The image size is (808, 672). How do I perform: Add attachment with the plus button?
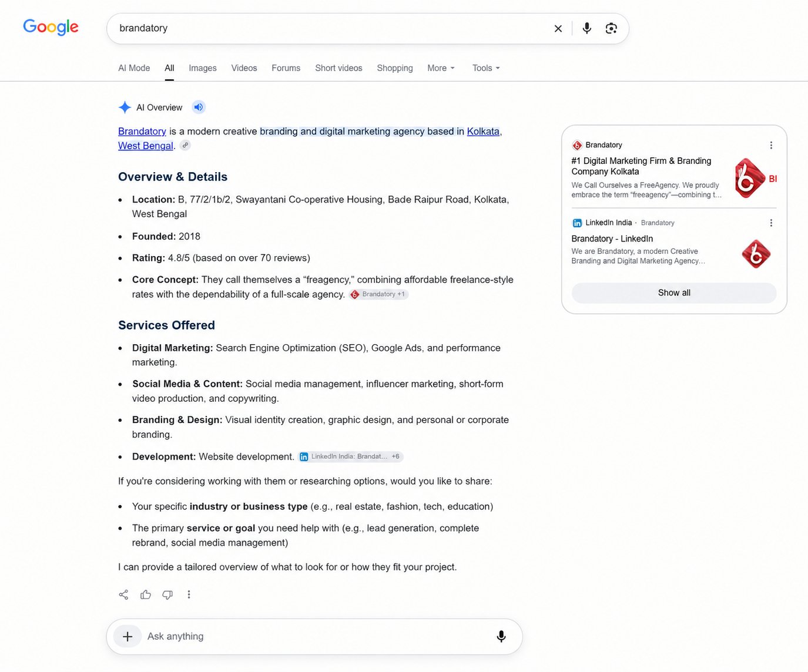coord(128,636)
